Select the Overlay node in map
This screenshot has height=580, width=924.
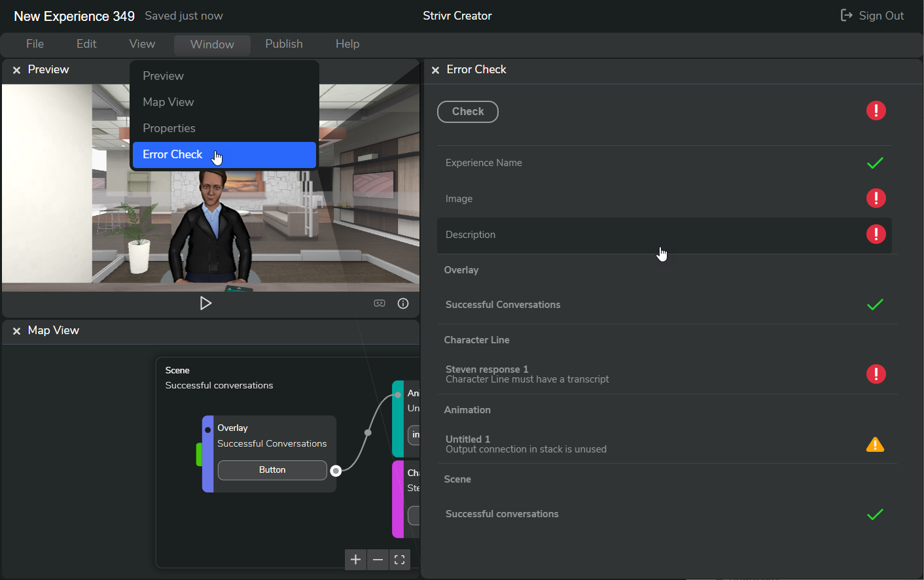click(x=270, y=454)
